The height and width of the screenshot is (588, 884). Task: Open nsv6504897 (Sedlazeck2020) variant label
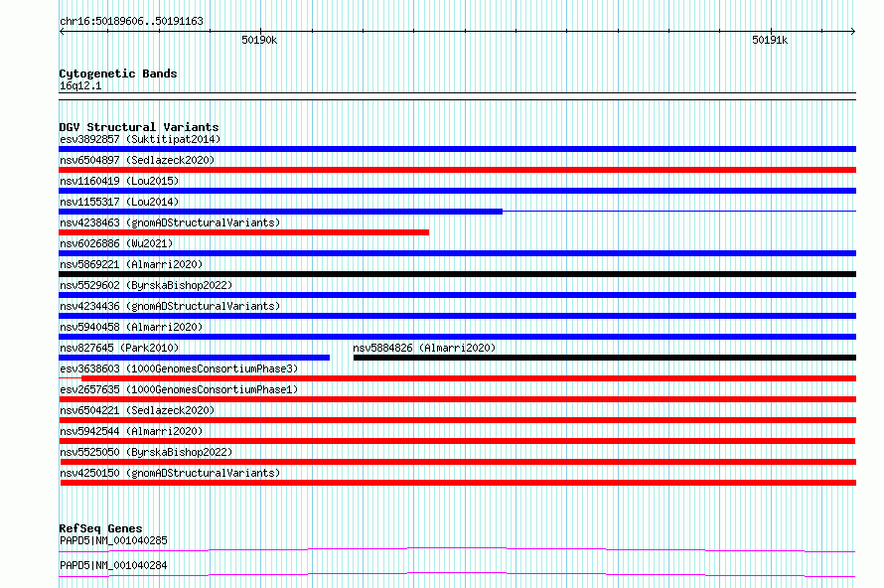(x=137, y=160)
